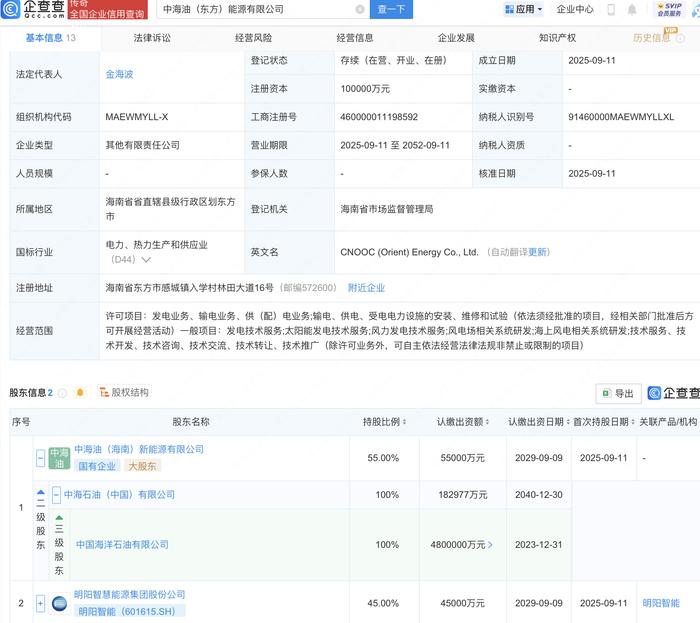Image resolution: width=700 pixels, height=623 pixels.
Task: Collapse the 中海石油（中国）有限公司 sub-row
Action: point(56,495)
